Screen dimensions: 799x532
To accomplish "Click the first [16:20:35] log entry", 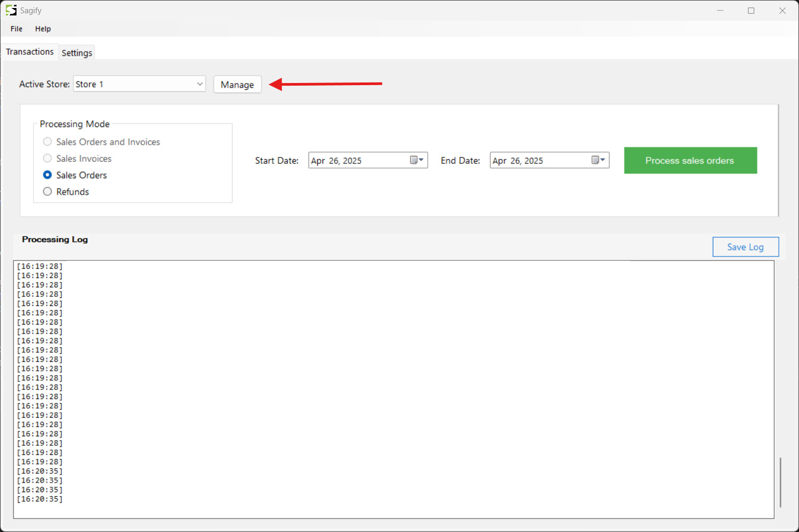I will 40,471.
